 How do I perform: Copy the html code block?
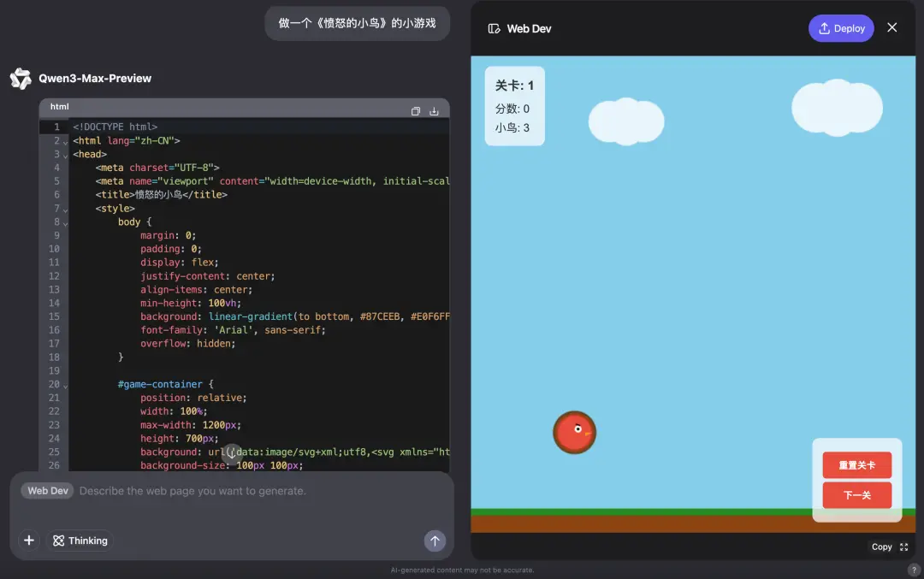pyautogui.click(x=416, y=111)
